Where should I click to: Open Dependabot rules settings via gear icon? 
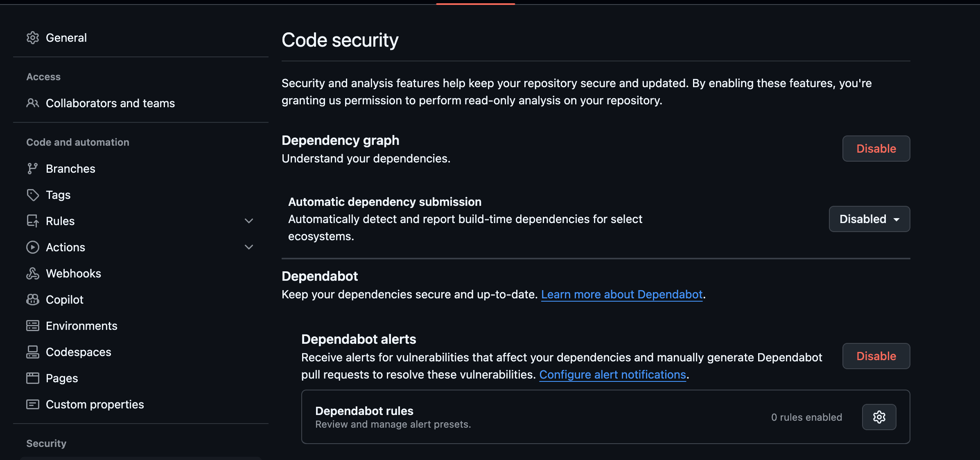(879, 417)
